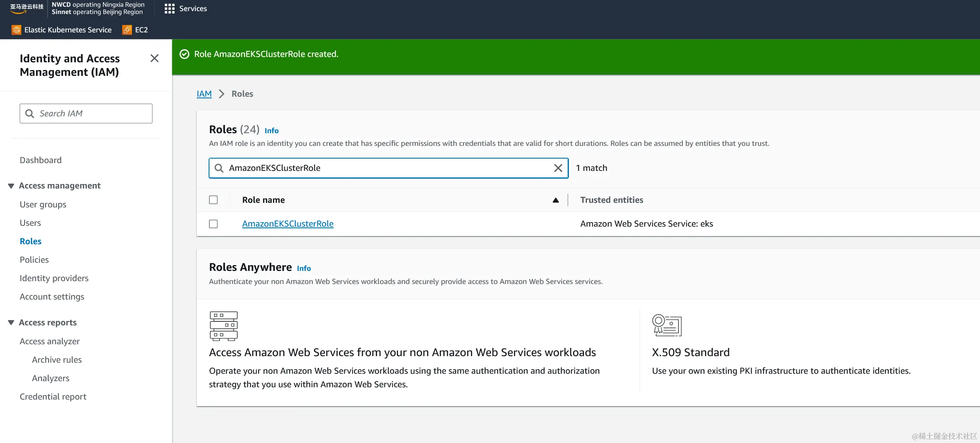Open Identity providers in sidebar
This screenshot has height=443, width=980.
coord(54,278)
